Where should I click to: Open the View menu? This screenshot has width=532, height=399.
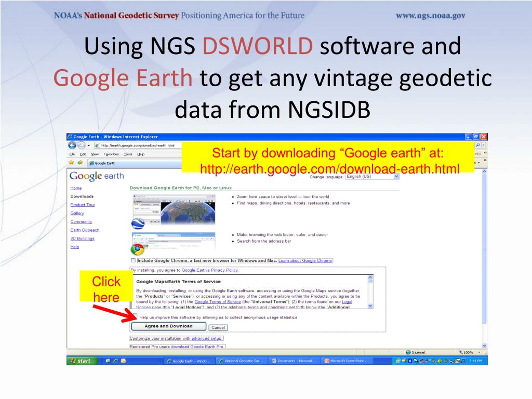[x=95, y=154]
